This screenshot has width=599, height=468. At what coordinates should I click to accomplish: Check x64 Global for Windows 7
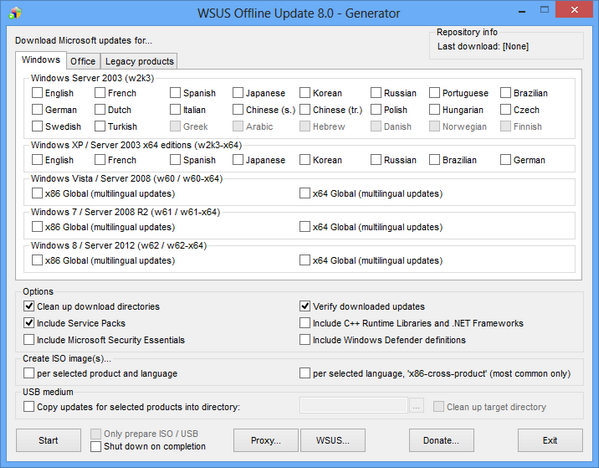tap(304, 227)
